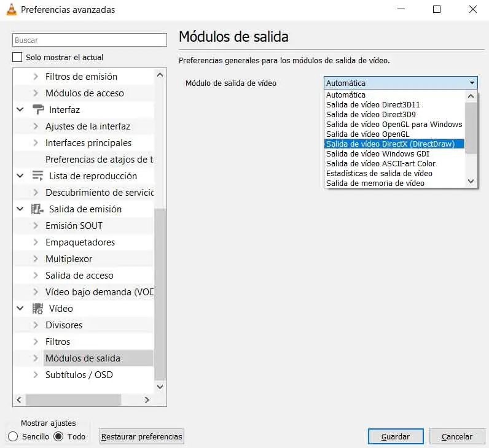The height and width of the screenshot is (448, 489).
Task: Click the Lista de reproducción playlist icon
Action: (x=37, y=176)
